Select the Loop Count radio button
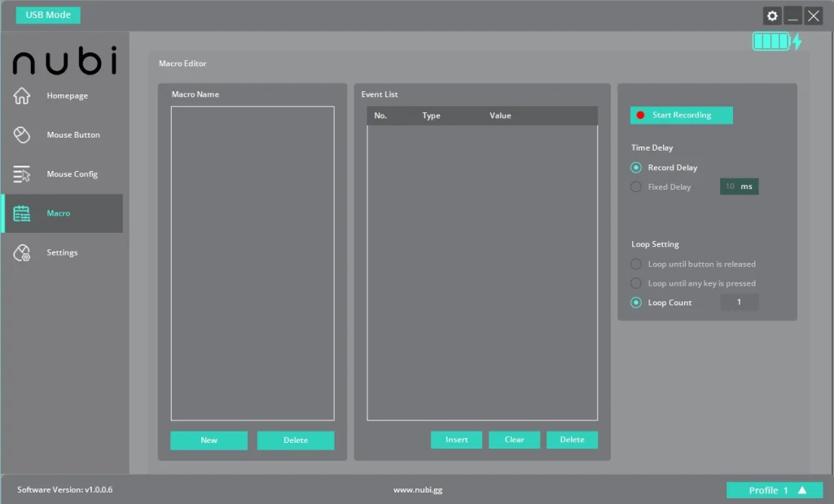 point(636,303)
